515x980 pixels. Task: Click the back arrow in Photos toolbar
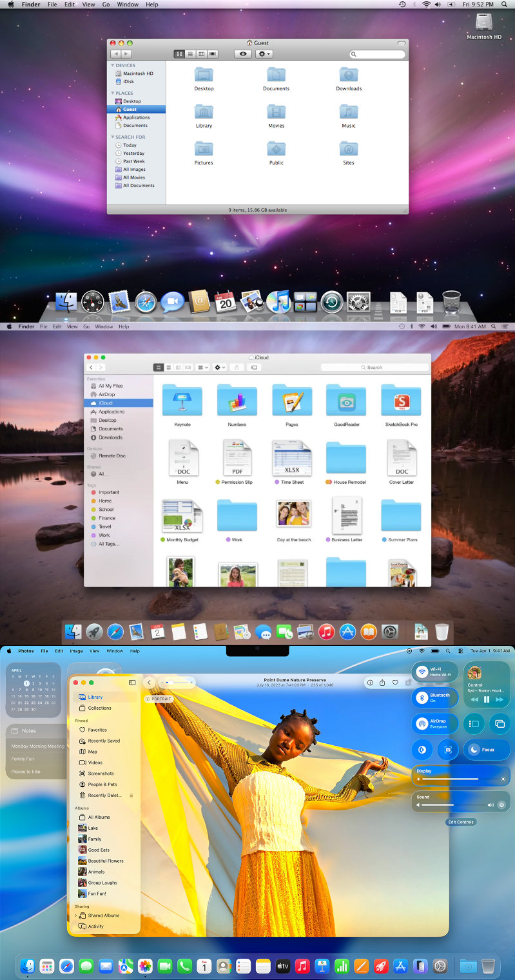(x=149, y=683)
